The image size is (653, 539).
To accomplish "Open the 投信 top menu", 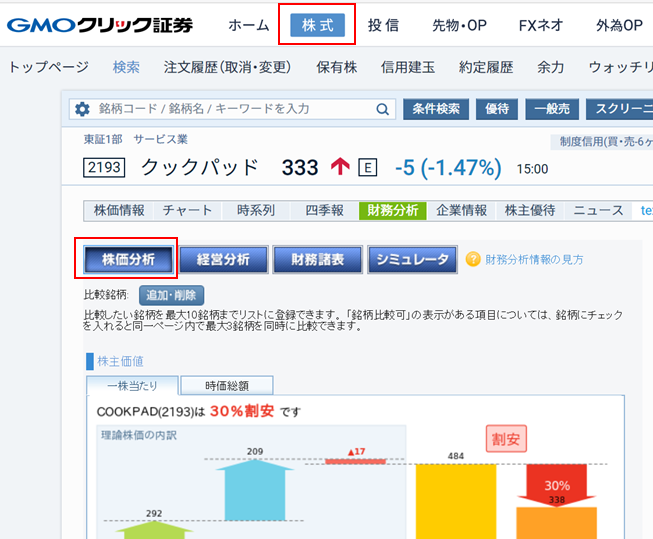I will point(383,25).
